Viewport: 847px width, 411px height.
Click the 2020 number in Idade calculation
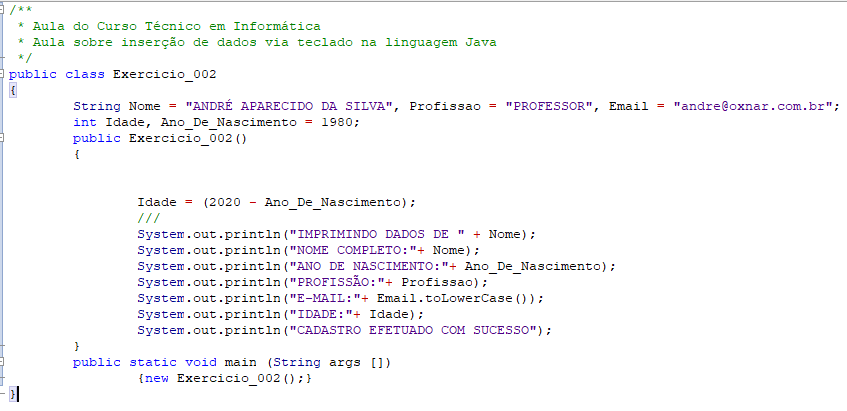pyautogui.click(x=225, y=203)
